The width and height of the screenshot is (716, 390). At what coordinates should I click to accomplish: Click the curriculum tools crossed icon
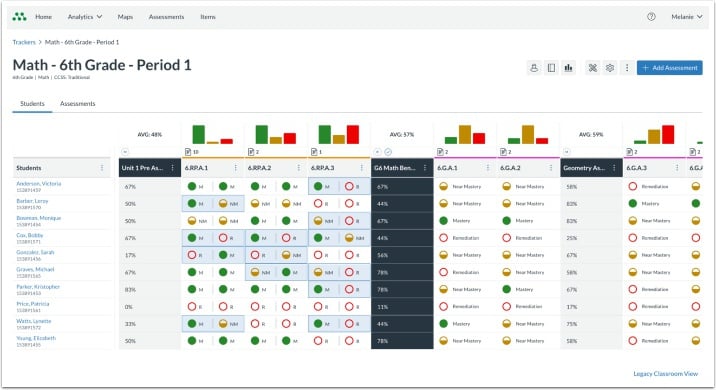(593, 68)
